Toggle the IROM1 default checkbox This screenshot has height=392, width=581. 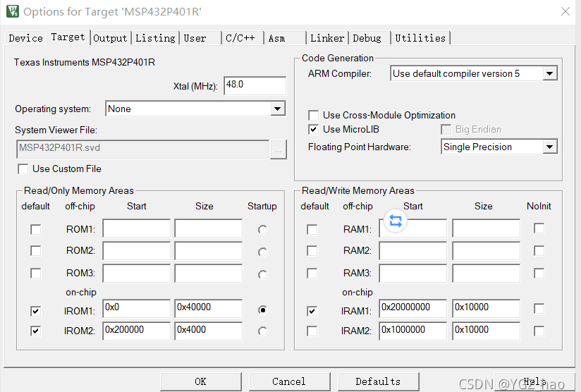click(x=35, y=311)
